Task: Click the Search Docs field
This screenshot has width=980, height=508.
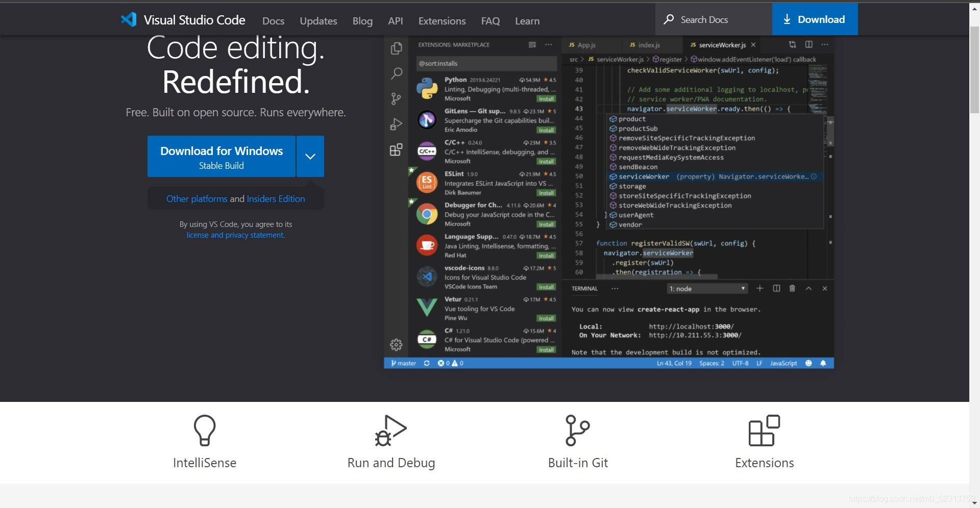Action: tap(714, 19)
